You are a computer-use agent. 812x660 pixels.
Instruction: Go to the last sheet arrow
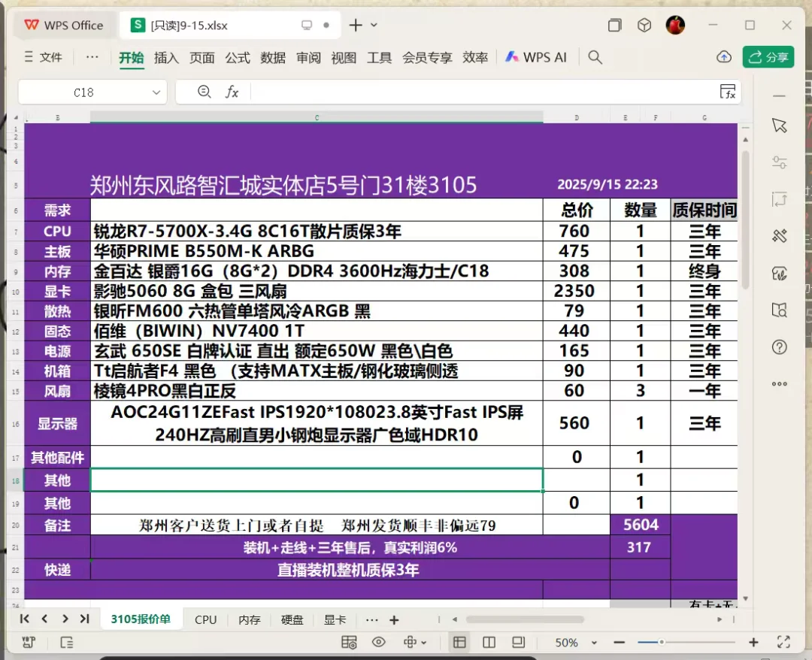(84, 619)
